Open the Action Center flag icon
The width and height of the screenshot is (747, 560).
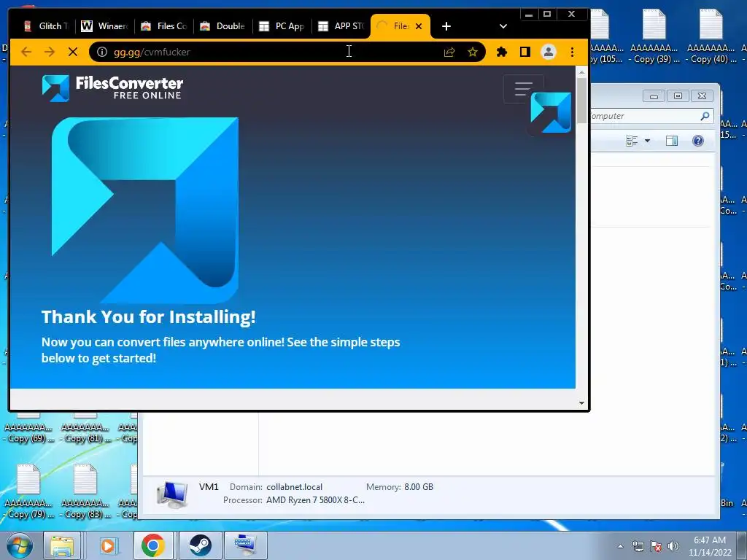coord(656,546)
